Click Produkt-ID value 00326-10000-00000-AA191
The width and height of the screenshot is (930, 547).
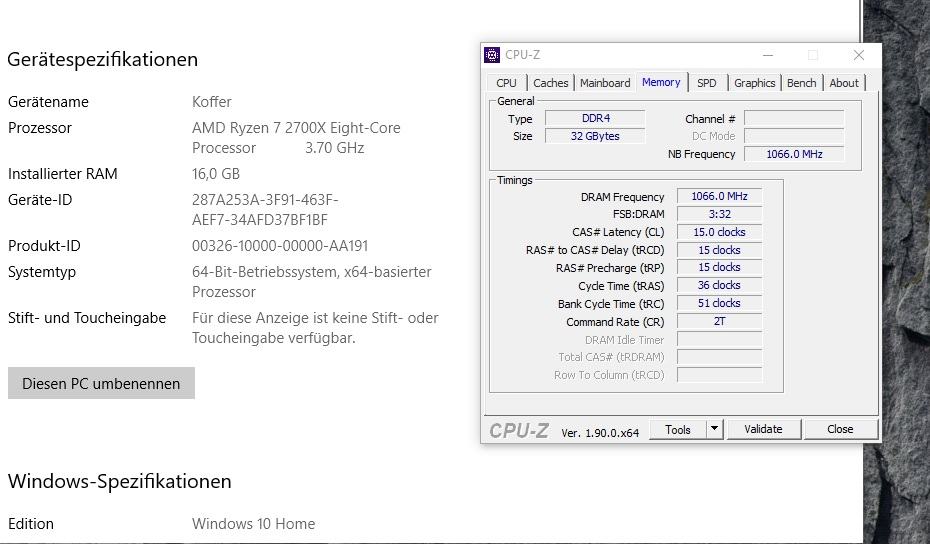[x=280, y=246]
